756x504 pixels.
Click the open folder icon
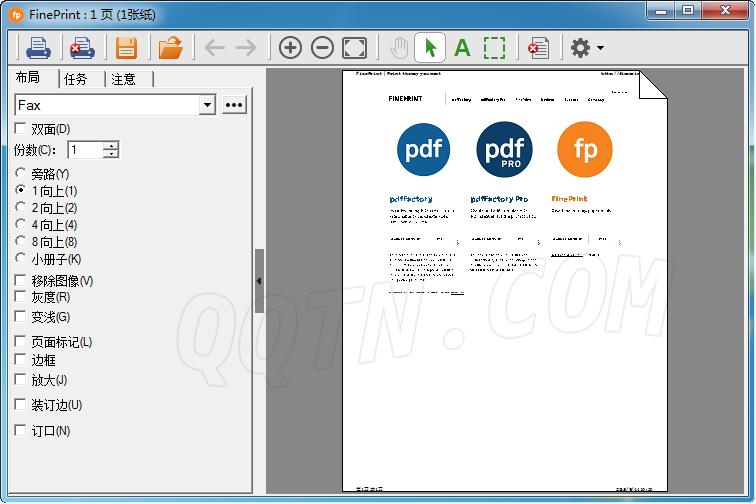(x=171, y=47)
